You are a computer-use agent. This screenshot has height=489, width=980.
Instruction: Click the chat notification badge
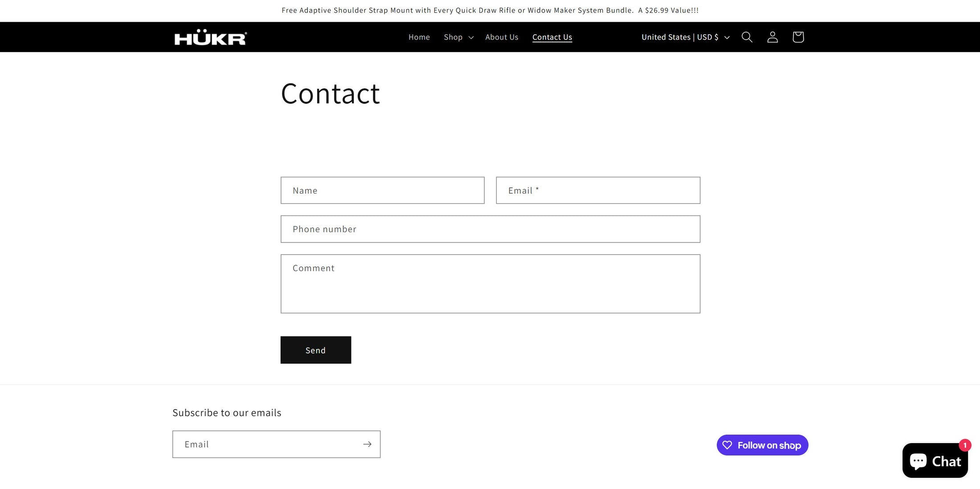click(965, 445)
